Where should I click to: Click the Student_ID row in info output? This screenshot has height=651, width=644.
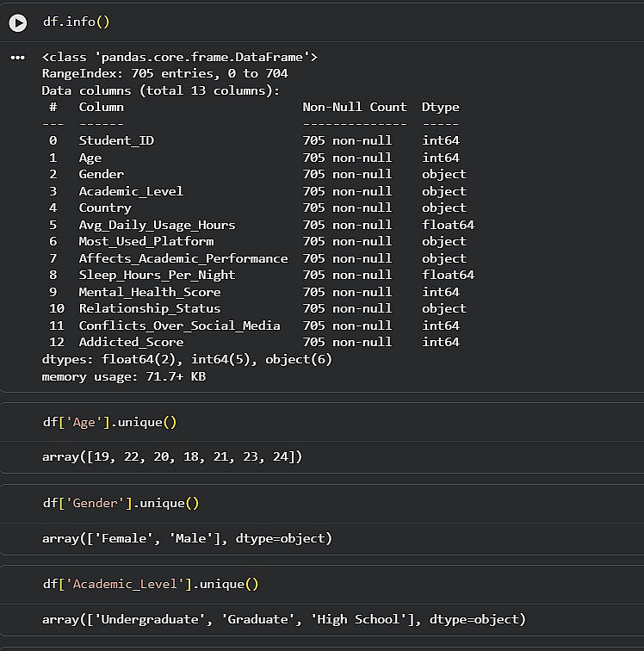pos(116,140)
